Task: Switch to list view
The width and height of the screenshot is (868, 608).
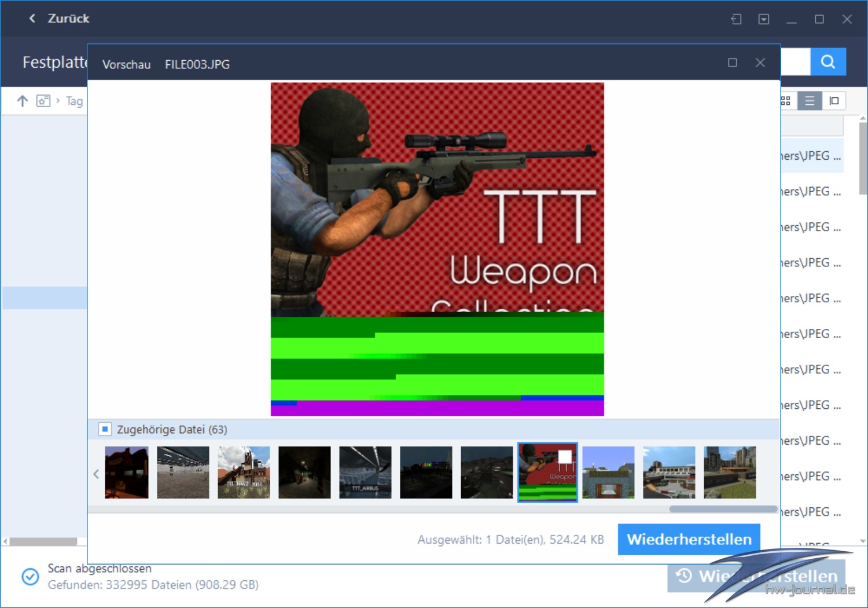Action: 810,101
